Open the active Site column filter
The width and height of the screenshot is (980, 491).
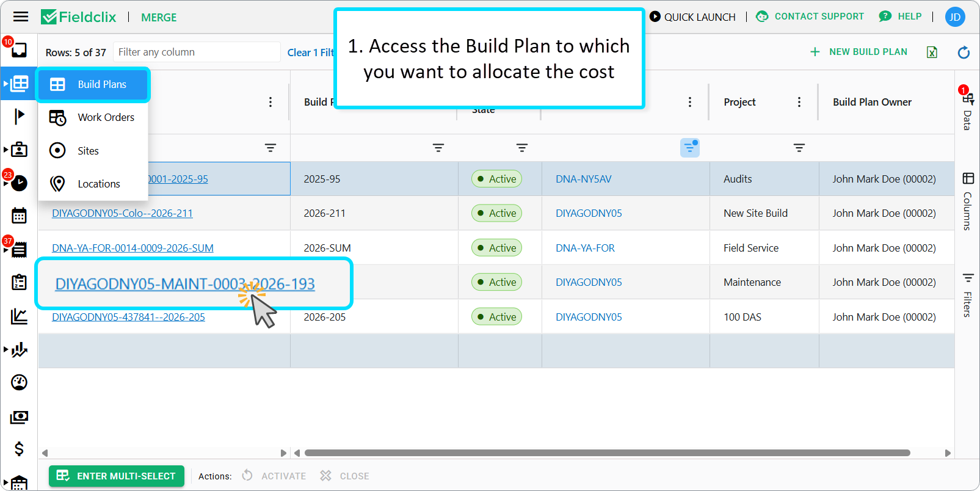tap(690, 148)
